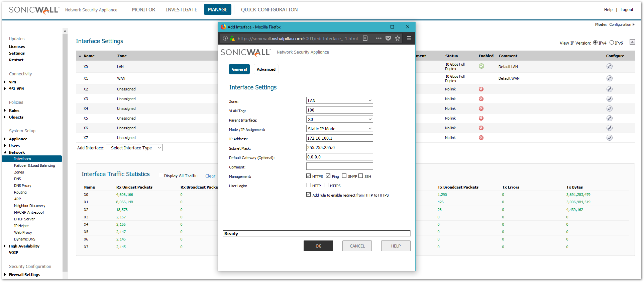Edit the X7 interface with the pencil icon

click(x=610, y=138)
